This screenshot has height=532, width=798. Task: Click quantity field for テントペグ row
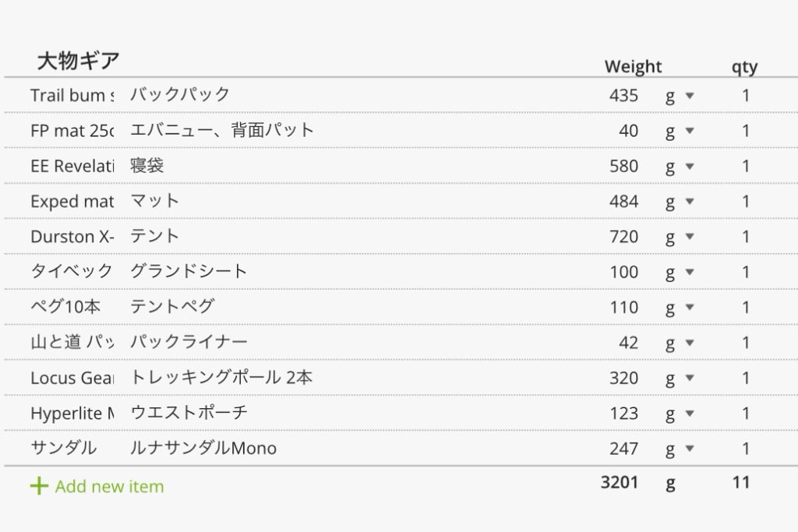746,308
